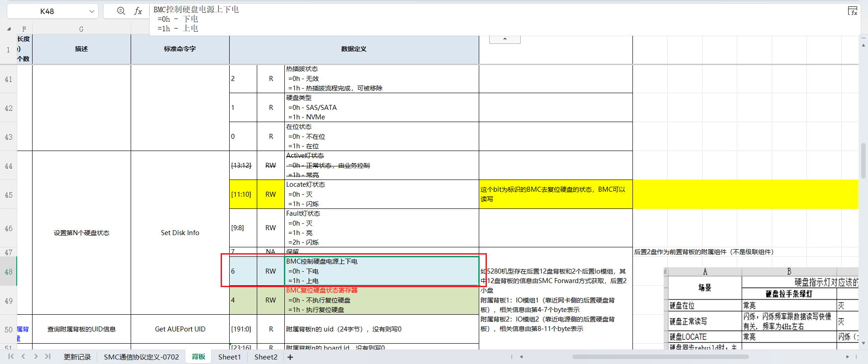This screenshot has height=364, width=868.
Task: Add a new sheet with plus icon
Action: 290,357
